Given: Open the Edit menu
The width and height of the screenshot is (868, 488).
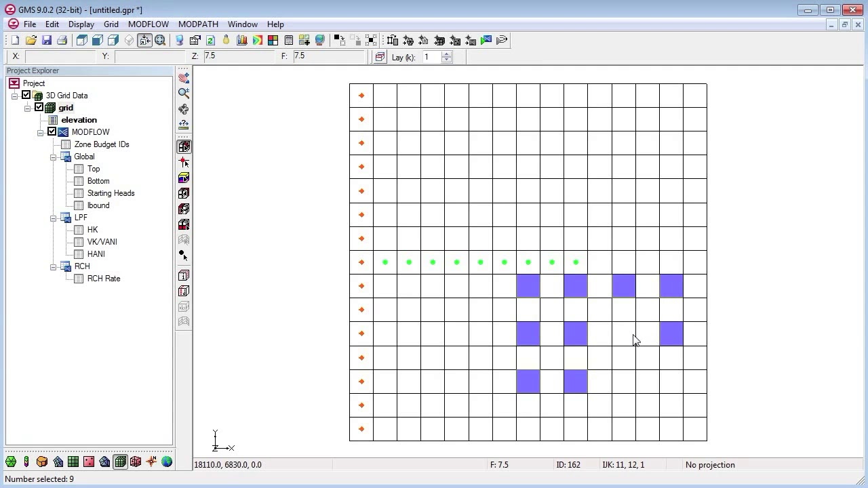Looking at the screenshot, I should coord(52,24).
